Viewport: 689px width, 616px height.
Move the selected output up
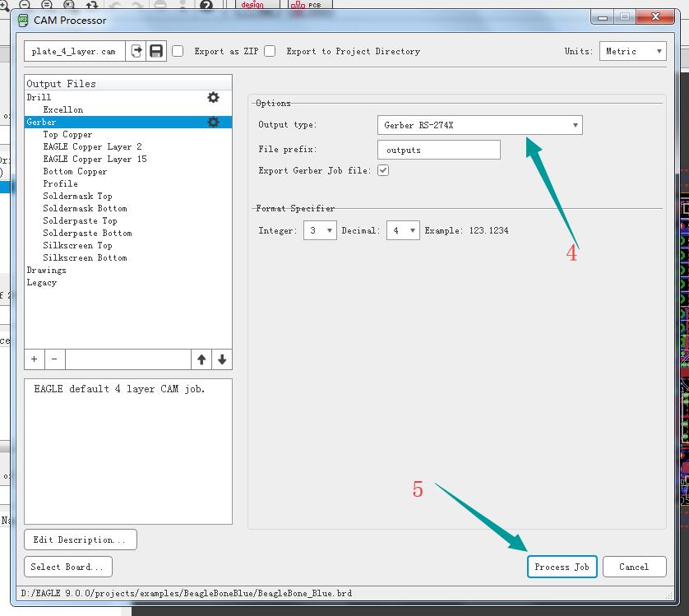203,359
